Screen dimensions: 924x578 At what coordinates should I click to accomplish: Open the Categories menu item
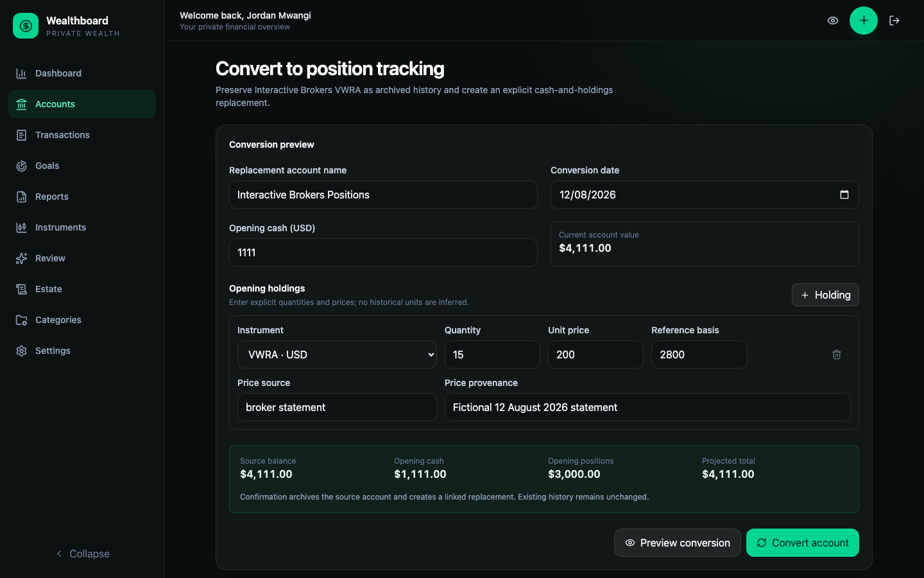point(81,320)
